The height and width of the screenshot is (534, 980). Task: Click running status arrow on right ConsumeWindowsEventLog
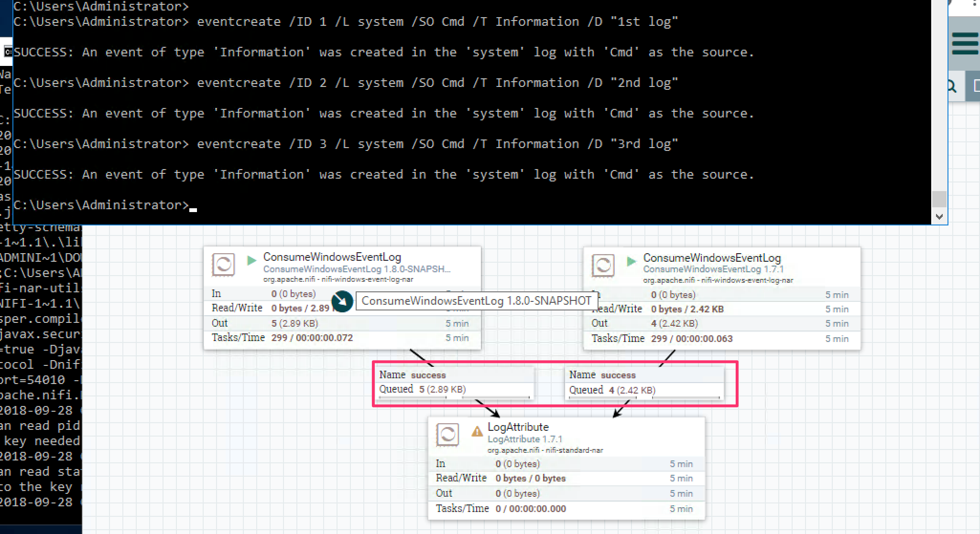[631, 261]
